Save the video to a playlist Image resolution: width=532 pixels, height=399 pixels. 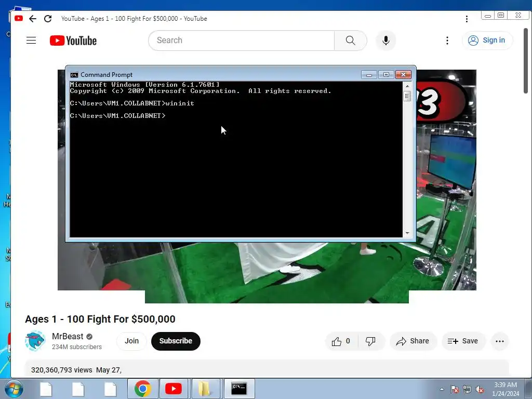463,341
